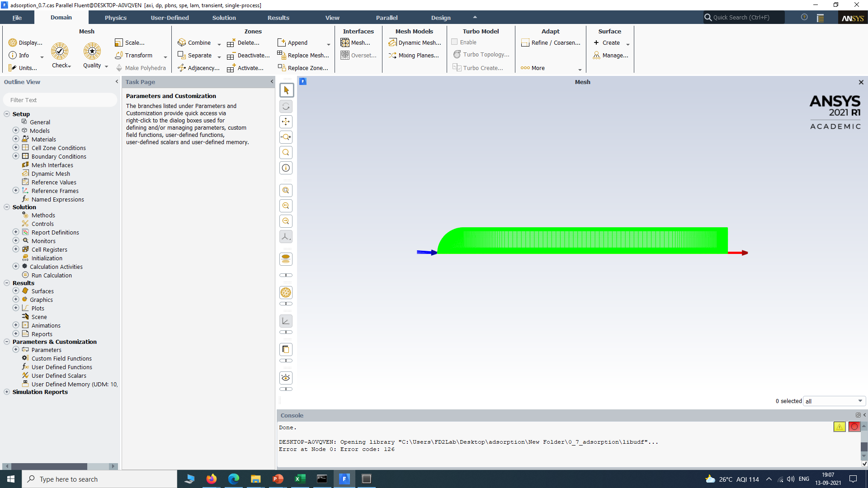Click the Scale mesh button
868x488 pixels.
130,43
